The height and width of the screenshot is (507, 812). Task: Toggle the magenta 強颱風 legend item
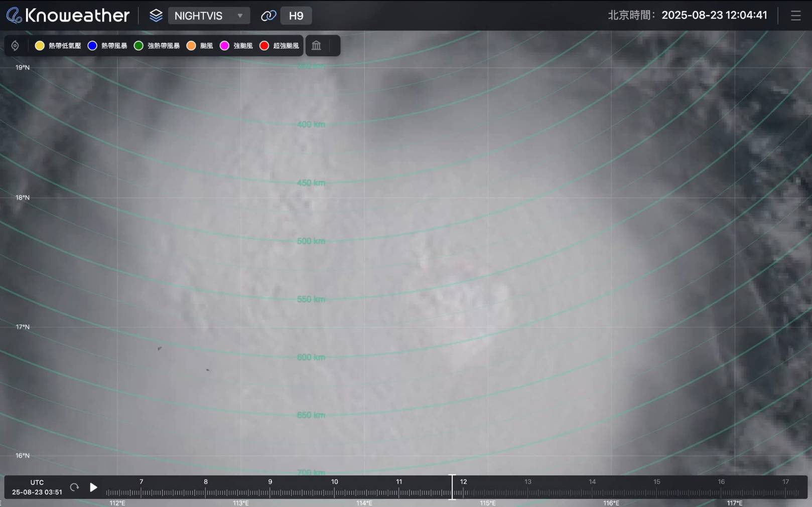click(236, 46)
